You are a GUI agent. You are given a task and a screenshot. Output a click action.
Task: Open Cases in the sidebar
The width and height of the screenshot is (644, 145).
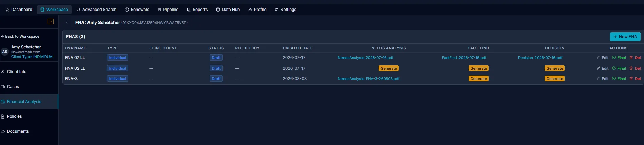pyautogui.click(x=29, y=87)
